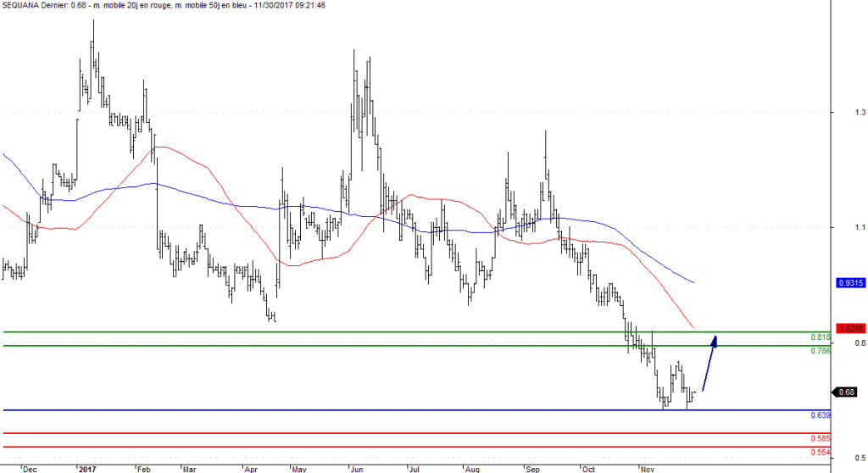Select the 0.818 green resistance level label

820,337
